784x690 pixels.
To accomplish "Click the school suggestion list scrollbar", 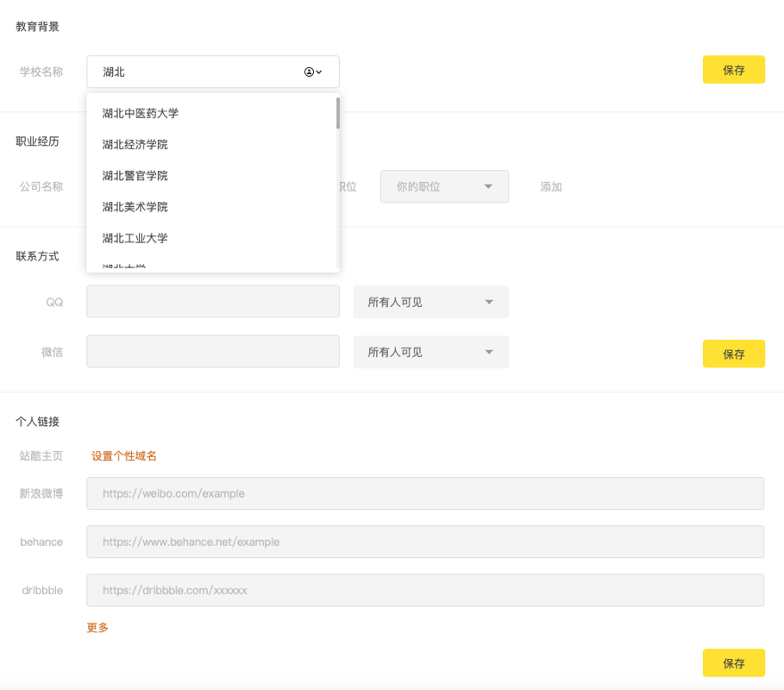I will pyautogui.click(x=337, y=113).
